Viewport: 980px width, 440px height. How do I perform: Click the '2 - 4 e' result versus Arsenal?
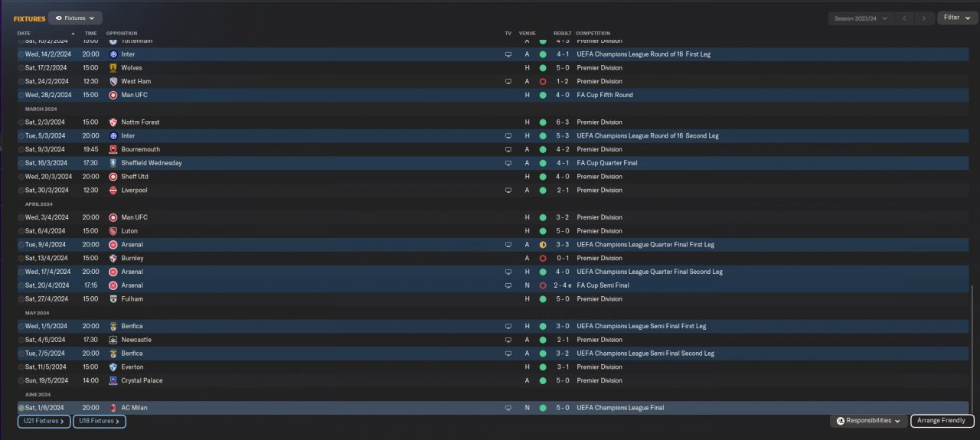pyautogui.click(x=564, y=285)
